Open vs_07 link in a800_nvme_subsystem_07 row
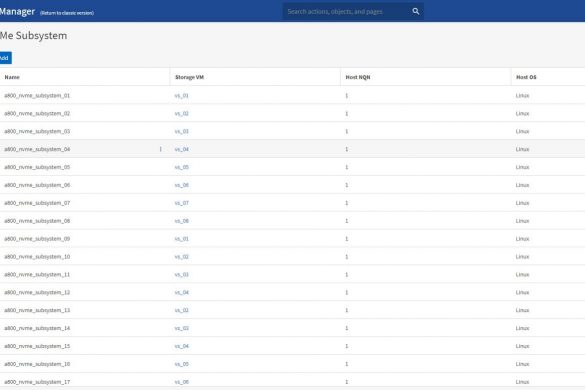The image size is (585, 390). [x=182, y=203]
